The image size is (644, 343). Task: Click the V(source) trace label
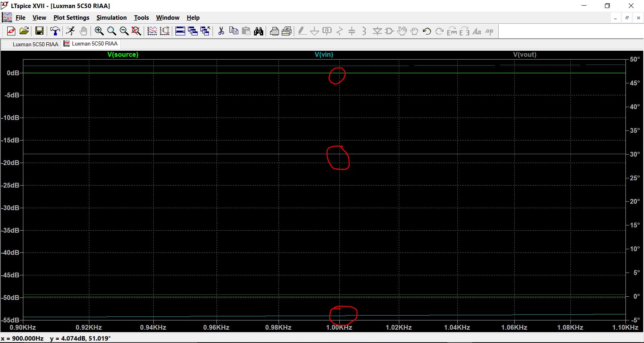point(123,54)
